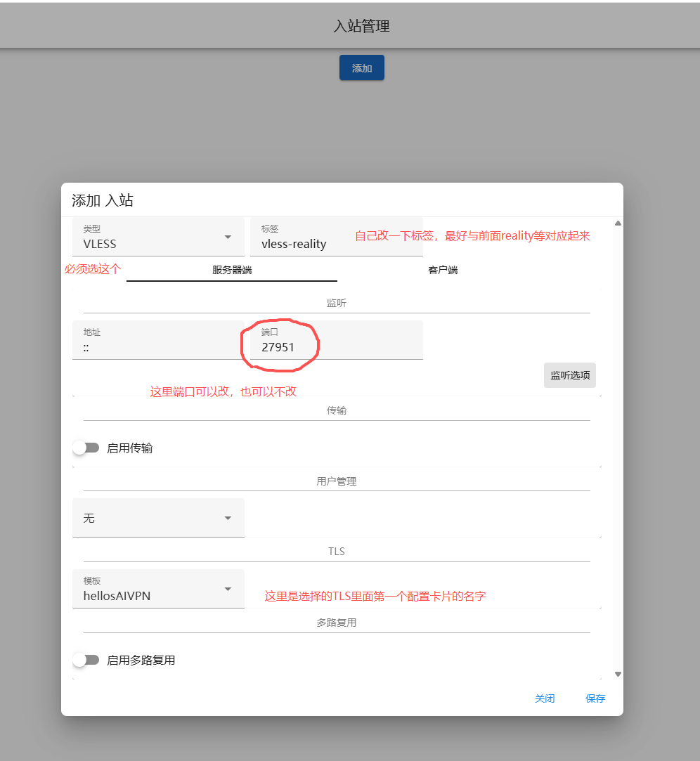Click the dialog's vertical scrollbar track
Screen dimensions: 700x761
618,450
